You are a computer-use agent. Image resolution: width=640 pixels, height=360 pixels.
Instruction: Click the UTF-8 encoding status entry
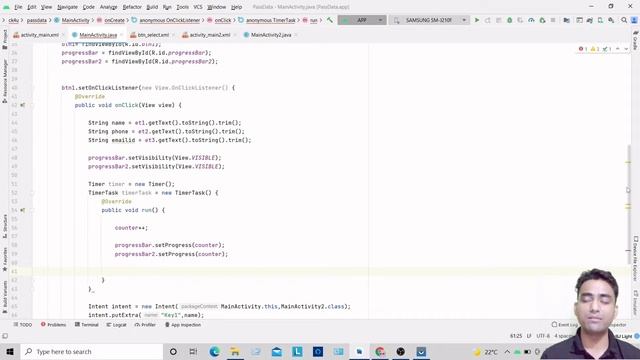click(x=543, y=336)
